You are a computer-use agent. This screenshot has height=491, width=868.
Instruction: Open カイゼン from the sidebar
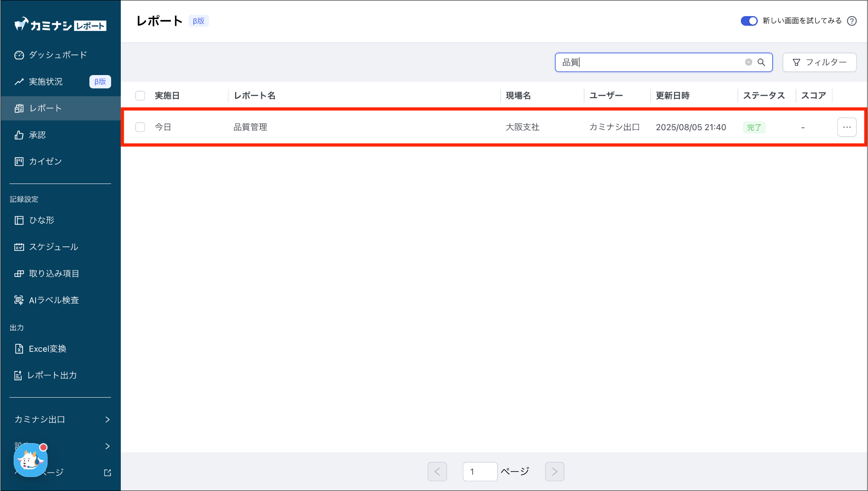(x=45, y=162)
